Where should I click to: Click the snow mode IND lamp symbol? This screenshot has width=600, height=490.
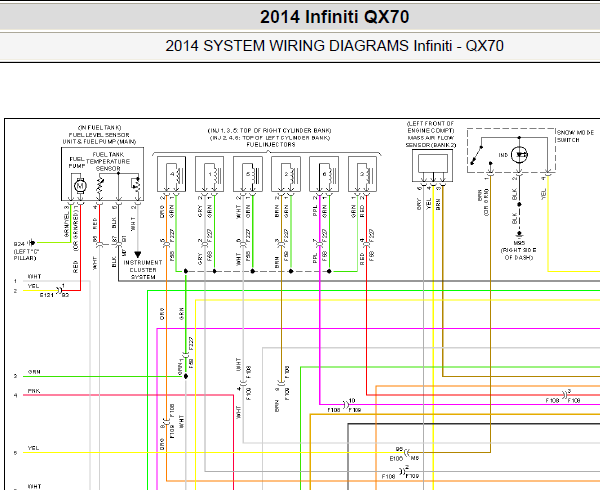point(519,155)
